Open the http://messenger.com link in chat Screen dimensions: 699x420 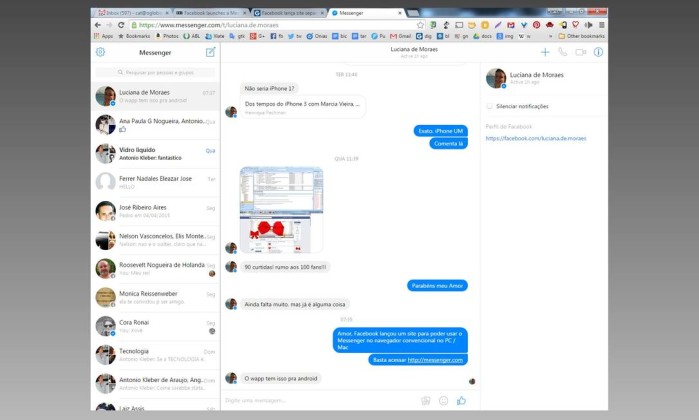435,360
